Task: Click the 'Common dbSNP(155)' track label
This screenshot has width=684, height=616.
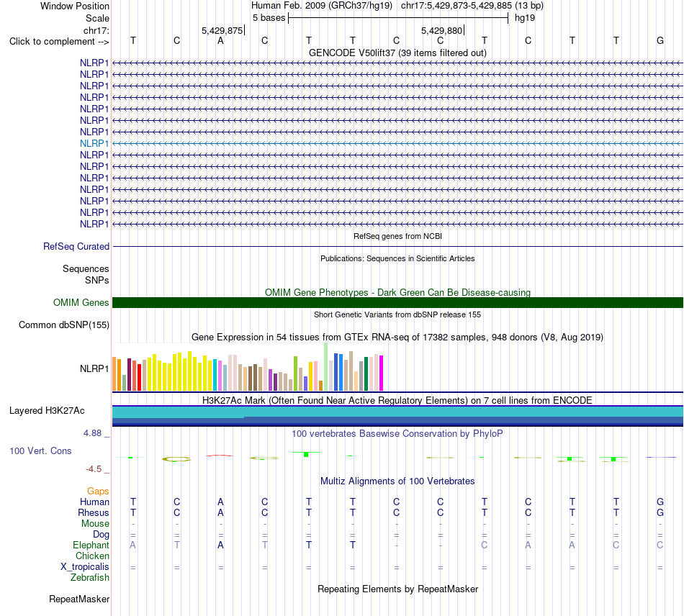Action: pyautogui.click(x=64, y=325)
